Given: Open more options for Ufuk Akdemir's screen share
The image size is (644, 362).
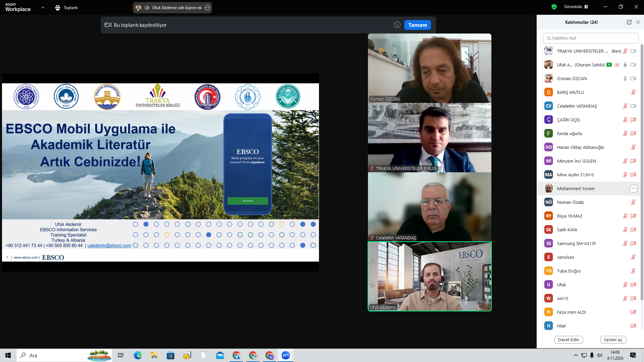Looking at the screenshot, I should (207, 8).
